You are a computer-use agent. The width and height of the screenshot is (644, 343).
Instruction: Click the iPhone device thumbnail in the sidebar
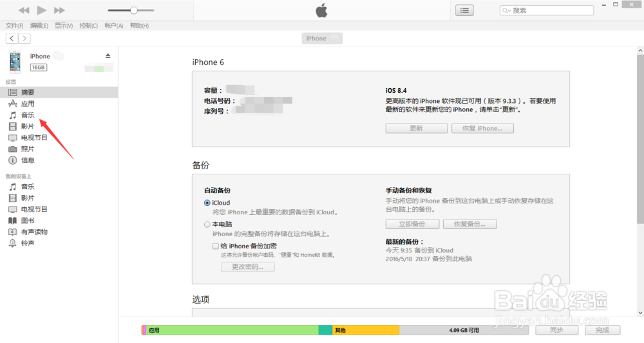click(15, 62)
